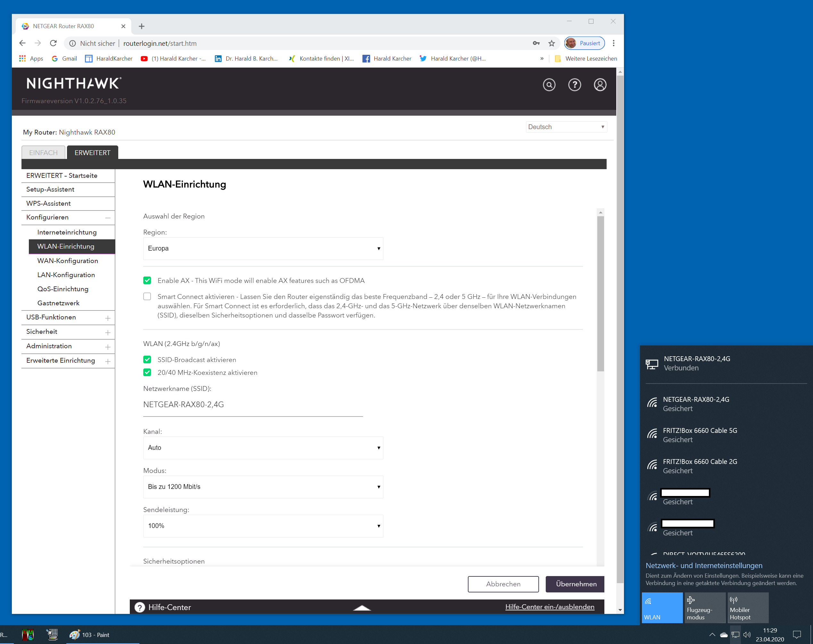813x644 pixels.
Task: Click the Übernehmen button
Action: coord(576,584)
